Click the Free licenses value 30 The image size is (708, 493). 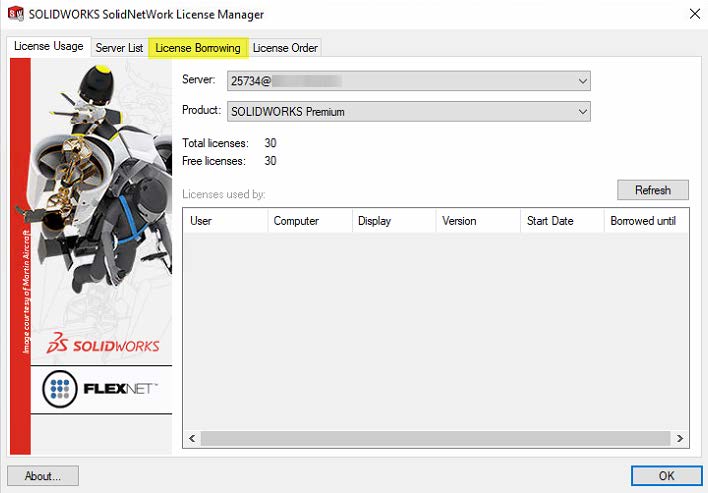(270, 161)
